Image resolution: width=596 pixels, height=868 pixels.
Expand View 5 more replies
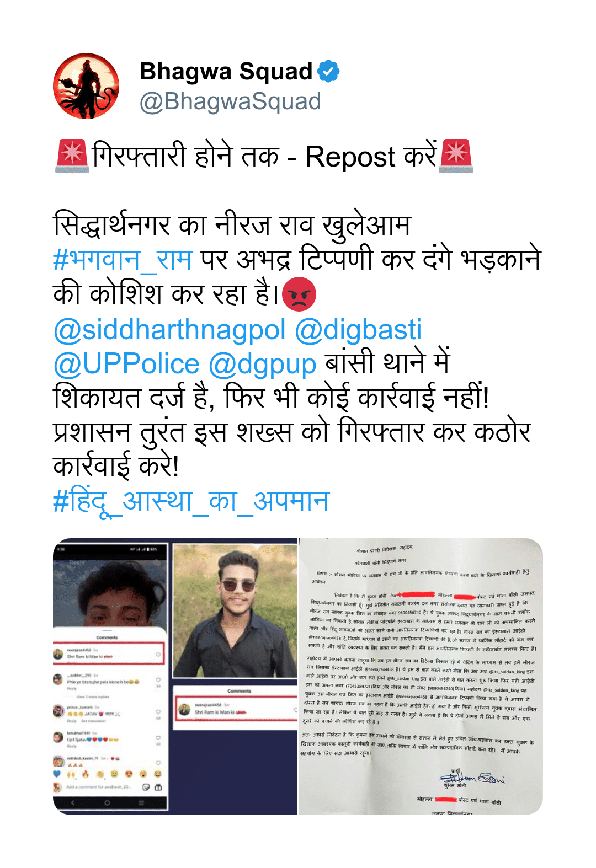click(x=93, y=696)
